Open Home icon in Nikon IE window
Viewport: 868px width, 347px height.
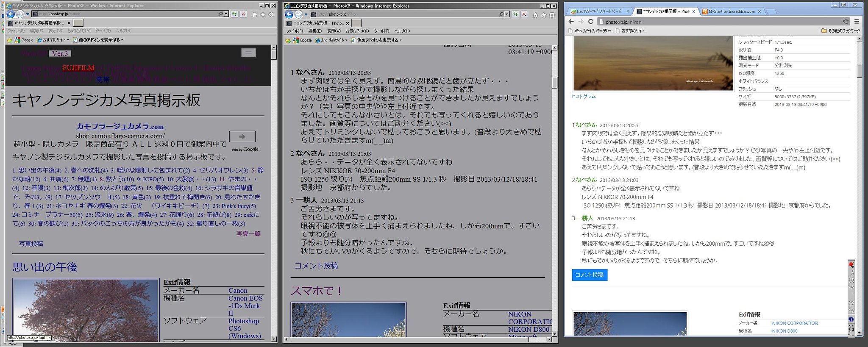[535, 15]
